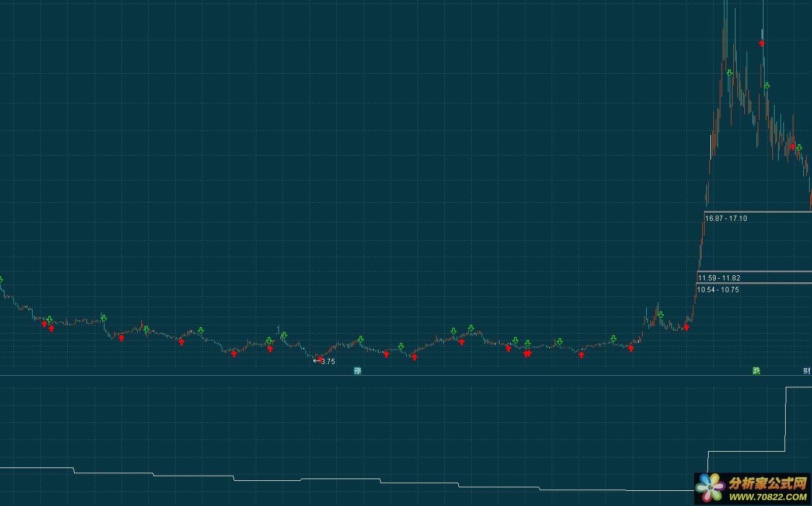Click the 16.87 - 17.10 gap label
The width and height of the screenshot is (812, 506).
726,219
